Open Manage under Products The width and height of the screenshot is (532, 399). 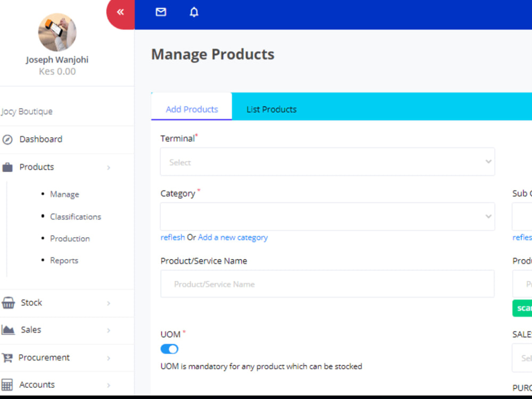click(64, 194)
